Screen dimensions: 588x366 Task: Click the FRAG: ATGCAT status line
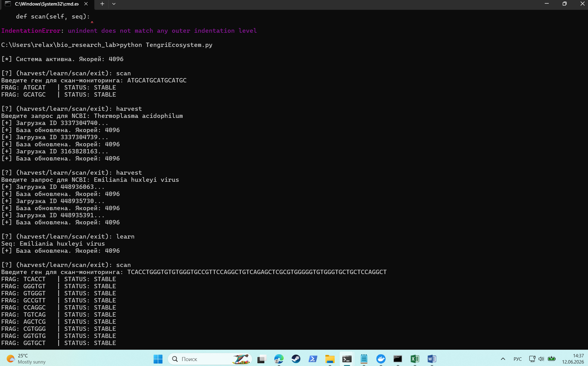click(x=59, y=88)
